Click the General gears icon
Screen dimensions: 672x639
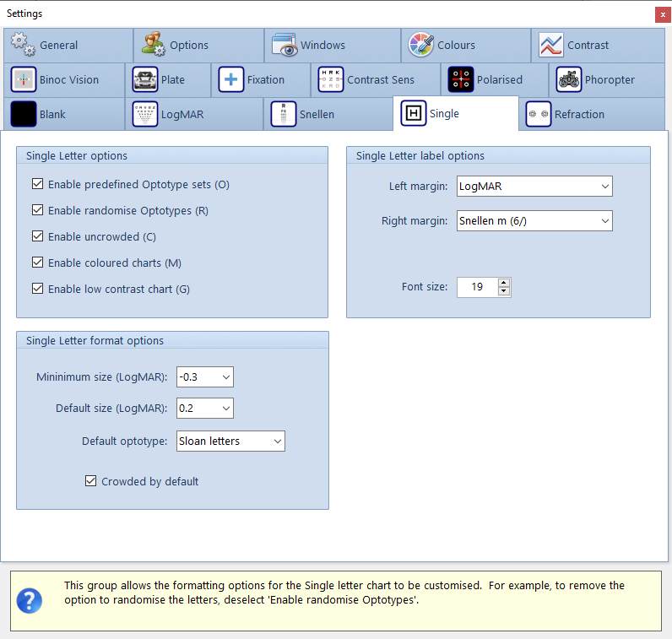[x=22, y=44]
